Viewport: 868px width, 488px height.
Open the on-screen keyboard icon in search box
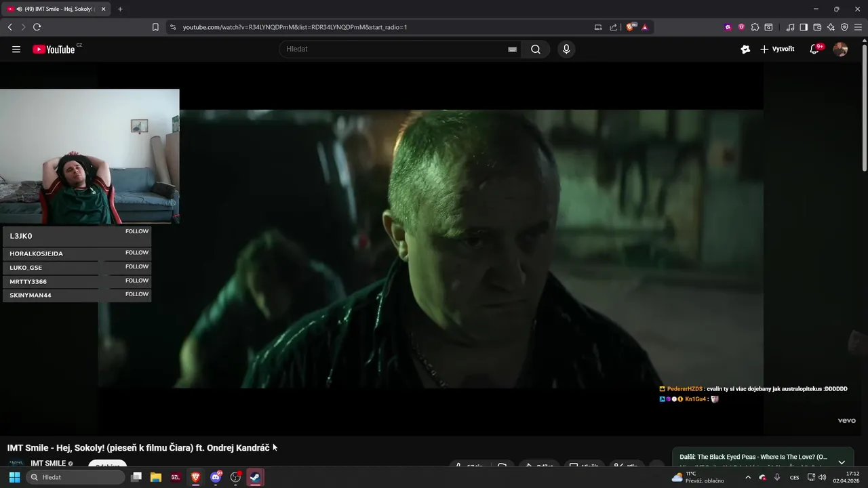click(x=512, y=49)
